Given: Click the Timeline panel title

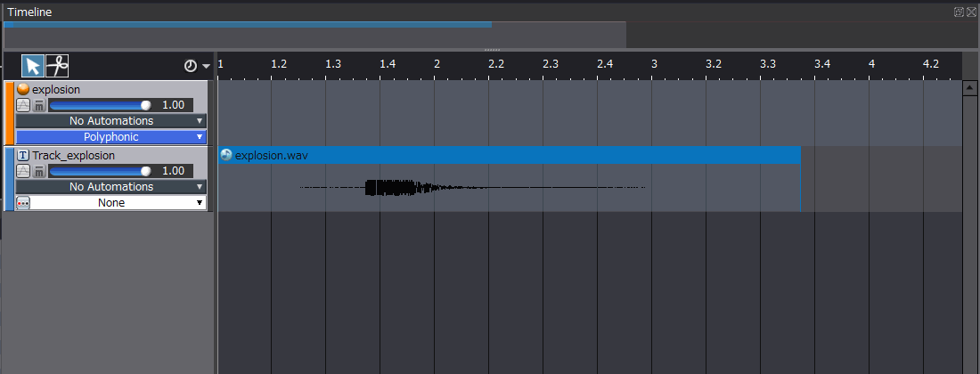Looking at the screenshot, I should [30, 12].
